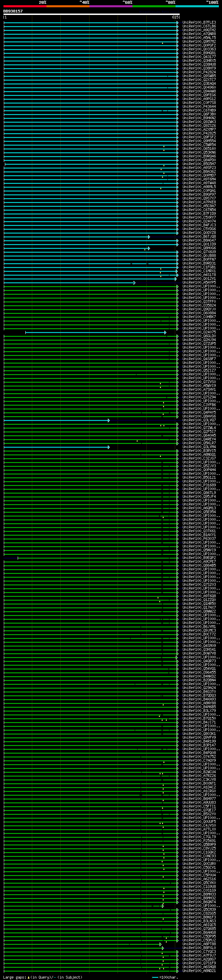Screen dimensions: 222x980
Task: Click the green ~80% identity legend segment
Action: tap(154, 6)
